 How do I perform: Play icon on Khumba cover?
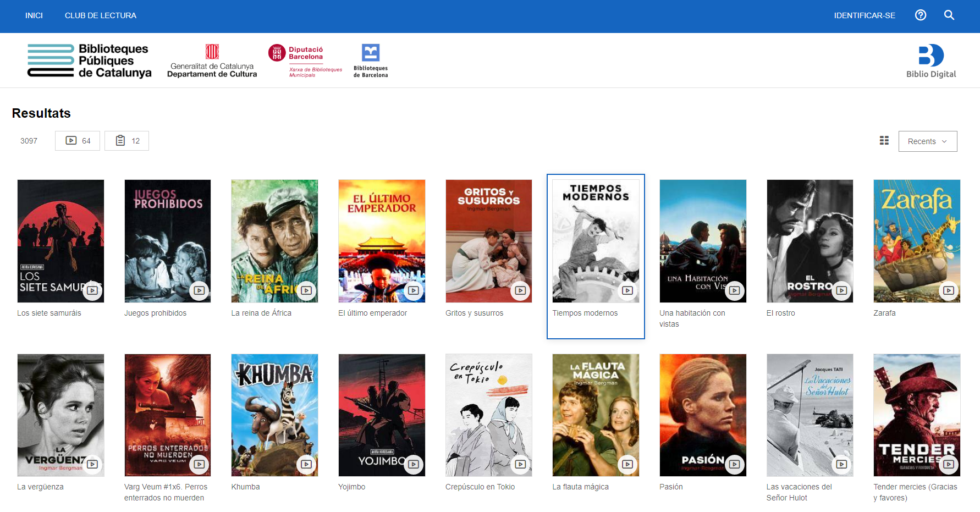pyautogui.click(x=307, y=464)
